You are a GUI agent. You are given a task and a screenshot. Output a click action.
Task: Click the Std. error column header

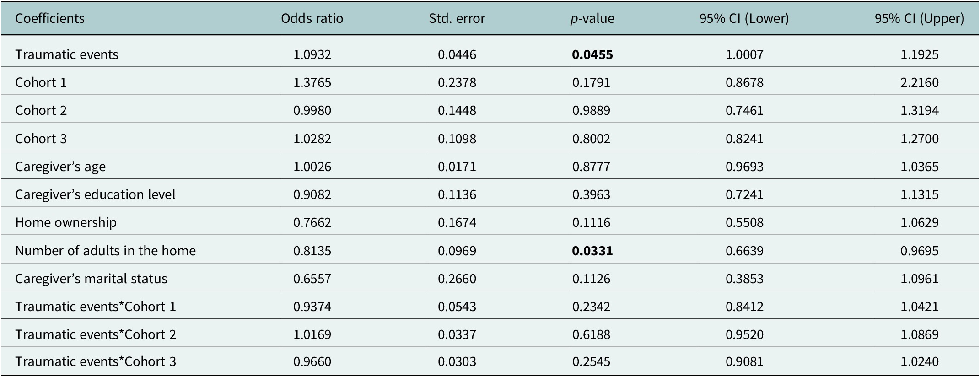pyautogui.click(x=457, y=18)
